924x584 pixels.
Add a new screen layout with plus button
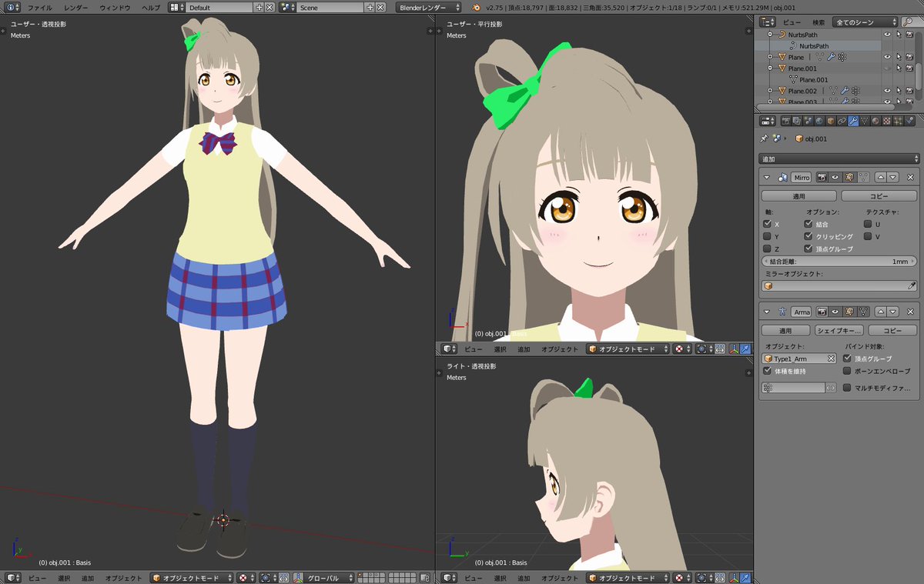pyautogui.click(x=259, y=7)
